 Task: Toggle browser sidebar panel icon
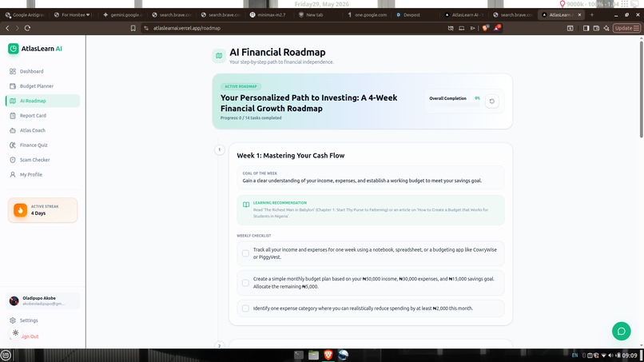click(586, 28)
